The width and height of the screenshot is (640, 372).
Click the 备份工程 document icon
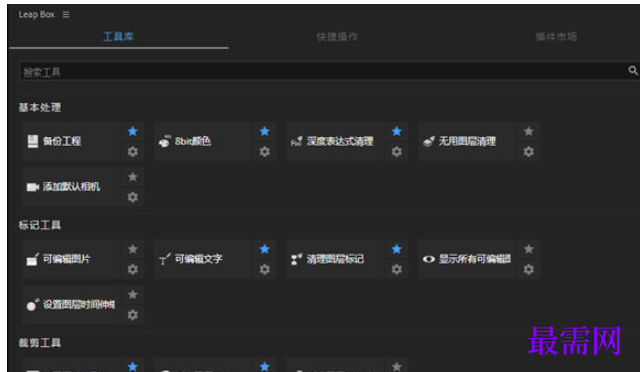coord(33,141)
